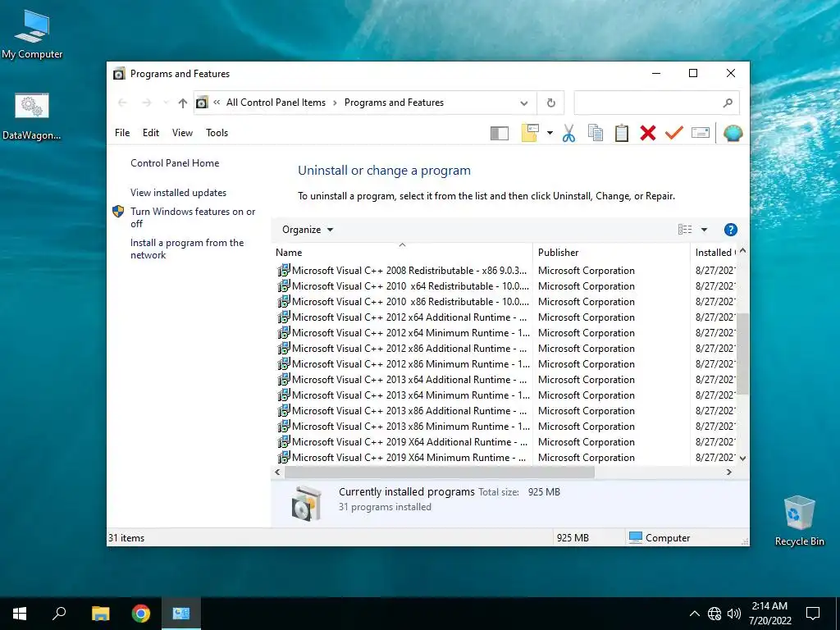Click the orange checkmark Properties icon
Image resolution: width=840 pixels, height=630 pixels.
pyautogui.click(x=674, y=132)
